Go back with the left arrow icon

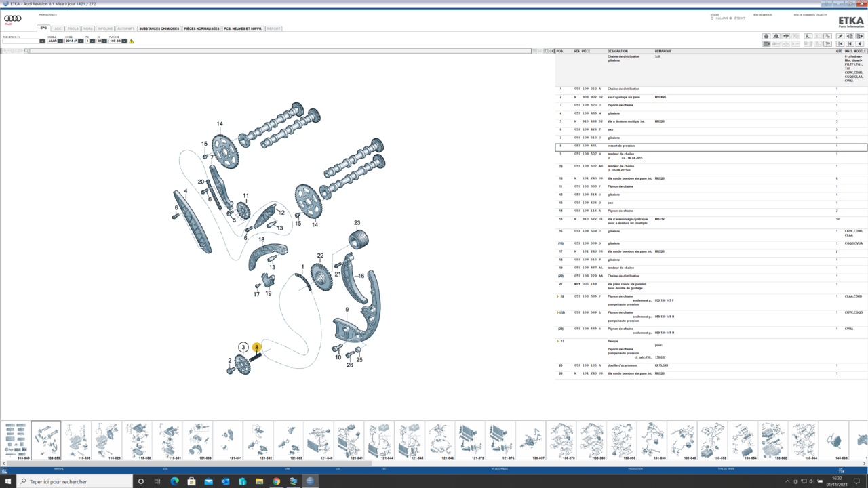point(860,43)
